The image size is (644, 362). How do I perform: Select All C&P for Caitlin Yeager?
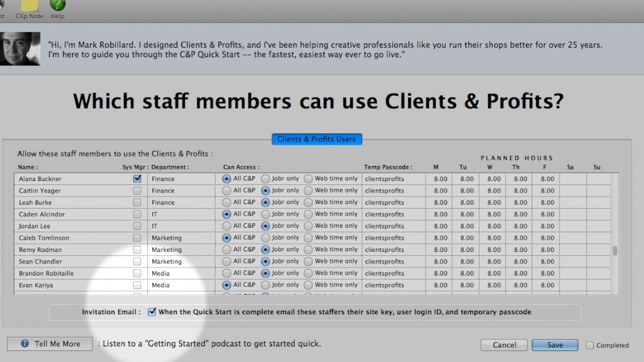point(227,191)
